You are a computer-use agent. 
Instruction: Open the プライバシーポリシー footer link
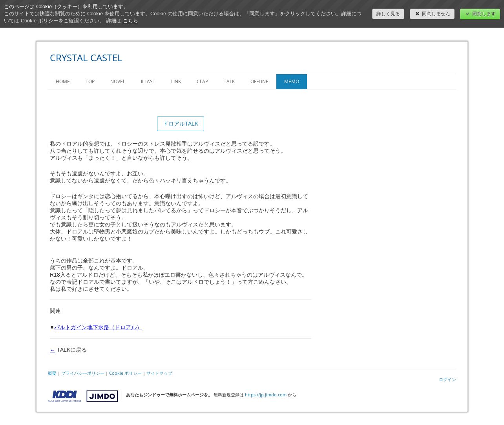point(83,373)
